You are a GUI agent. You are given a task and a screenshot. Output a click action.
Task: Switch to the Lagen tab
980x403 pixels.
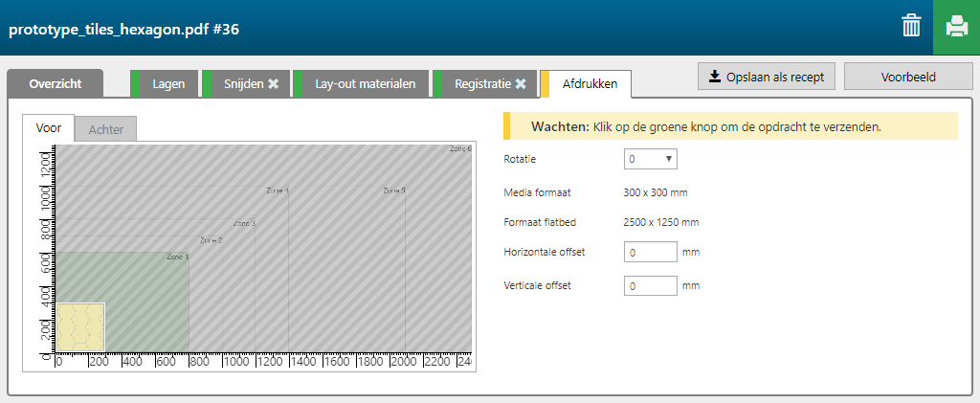tap(165, 83)
